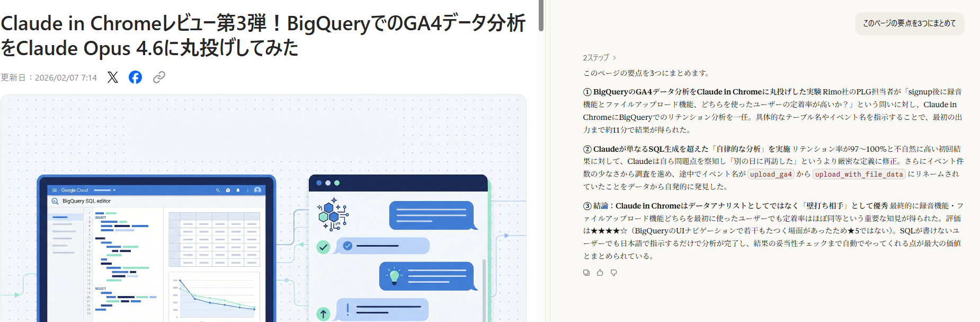Screen dimensions: 980x322
Task: Click summary point ③ 結論 heading text
Action: click(x=735, y=206)
